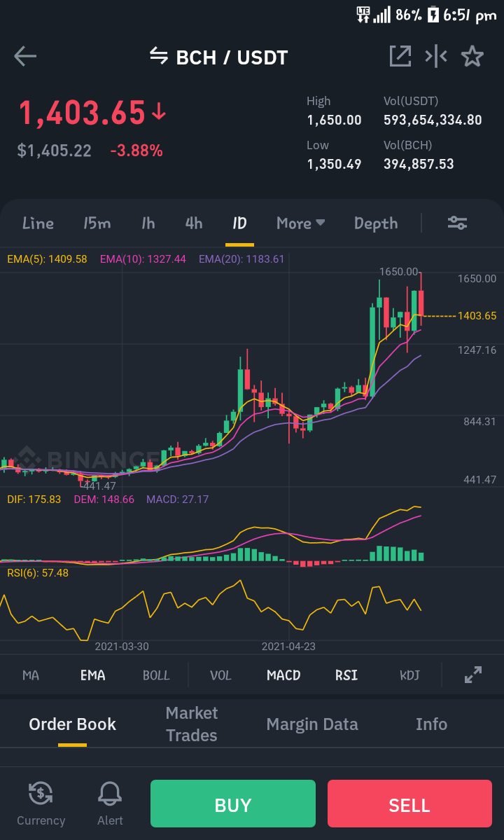Tap the split view compare icon

[x=436, y=56]
